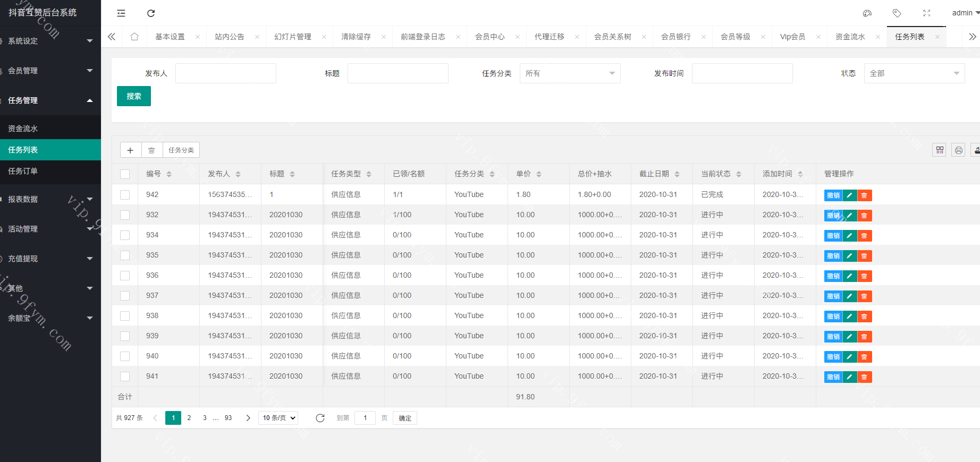Open 任务订单 in the sidebar menu
Viewport: 980px width, 462px height.
click(x=23, y=171)
